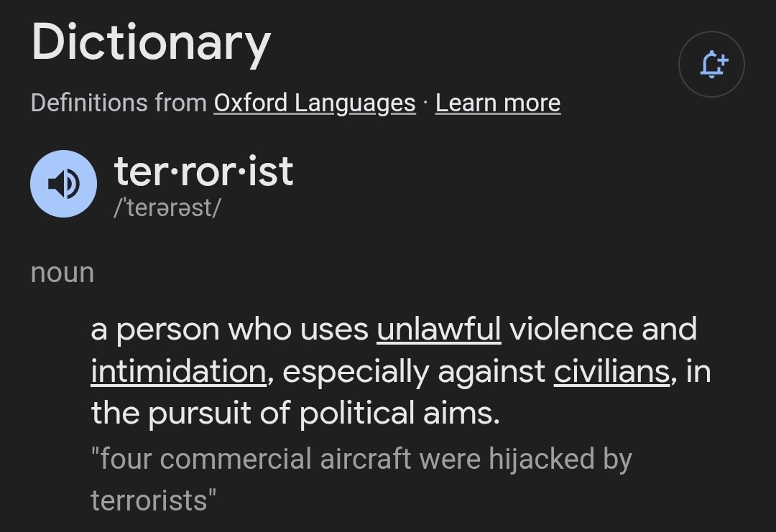Viewport: 776px width, 532px height.
Task: Open the civilians linked word
Action: pos(611,371)
